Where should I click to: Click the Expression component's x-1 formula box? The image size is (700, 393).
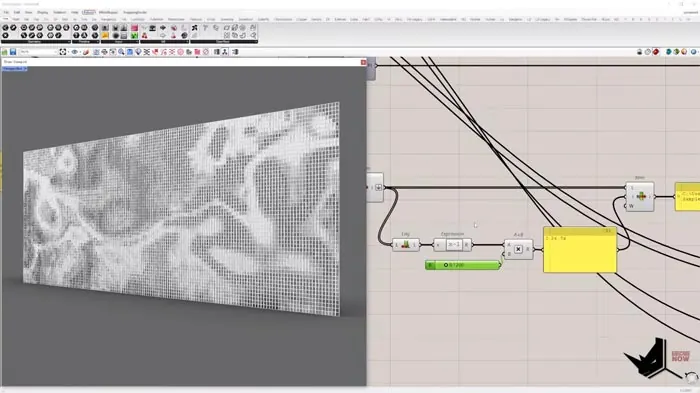click(x=454, y=245)
